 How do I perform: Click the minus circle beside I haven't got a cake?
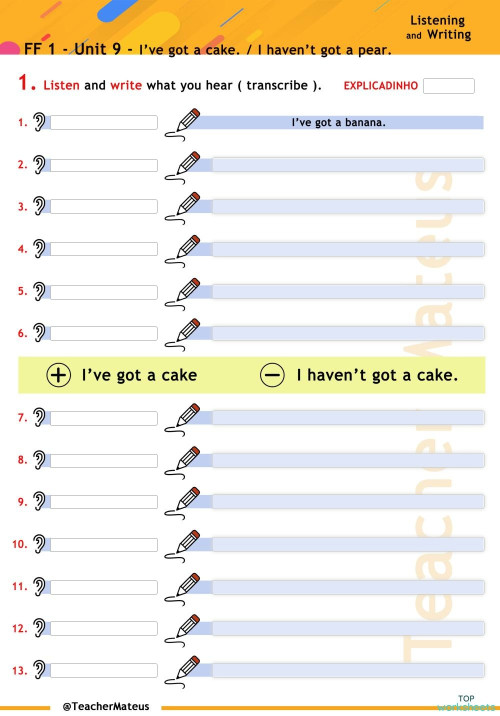coord(272,375)
